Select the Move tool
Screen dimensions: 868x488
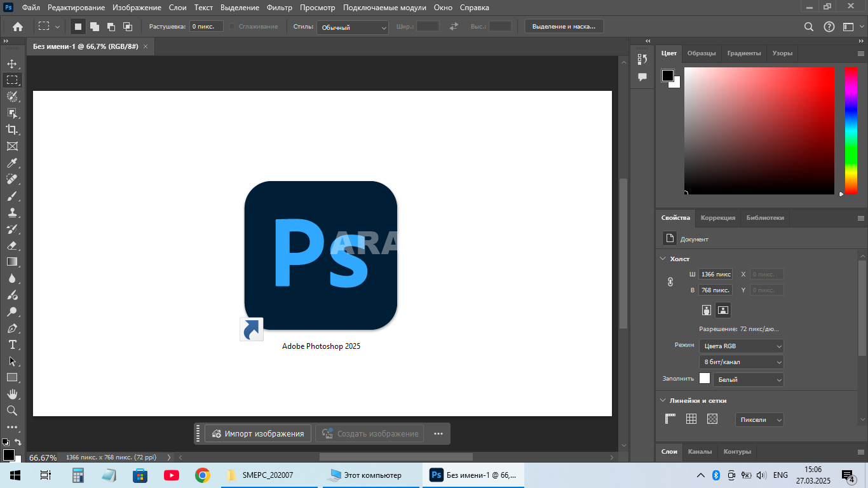coord(12,64)
